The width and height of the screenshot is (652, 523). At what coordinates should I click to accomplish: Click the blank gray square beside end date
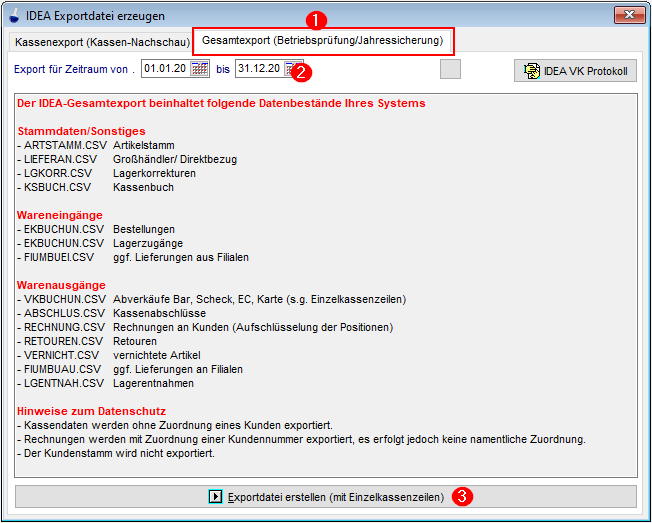(450, 69)
